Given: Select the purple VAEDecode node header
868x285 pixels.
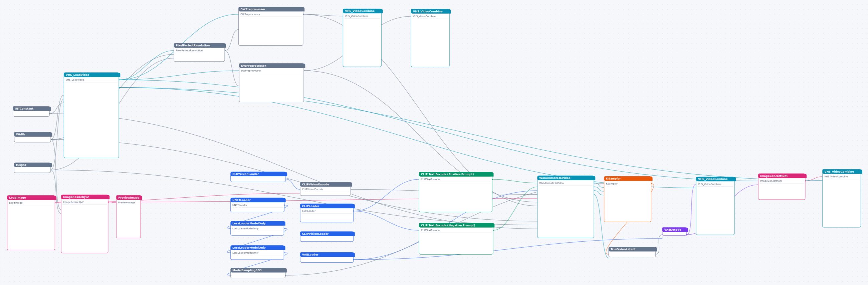Looking at the screenshot, I should point(675,230).
